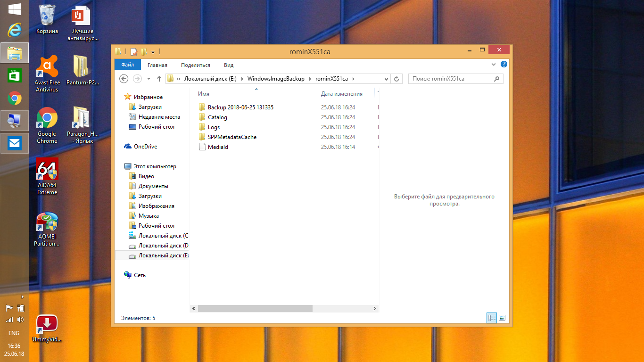Open Explorer help question mark
The height and width of the screenshot is (362, 644).
(x=504, y=64)
